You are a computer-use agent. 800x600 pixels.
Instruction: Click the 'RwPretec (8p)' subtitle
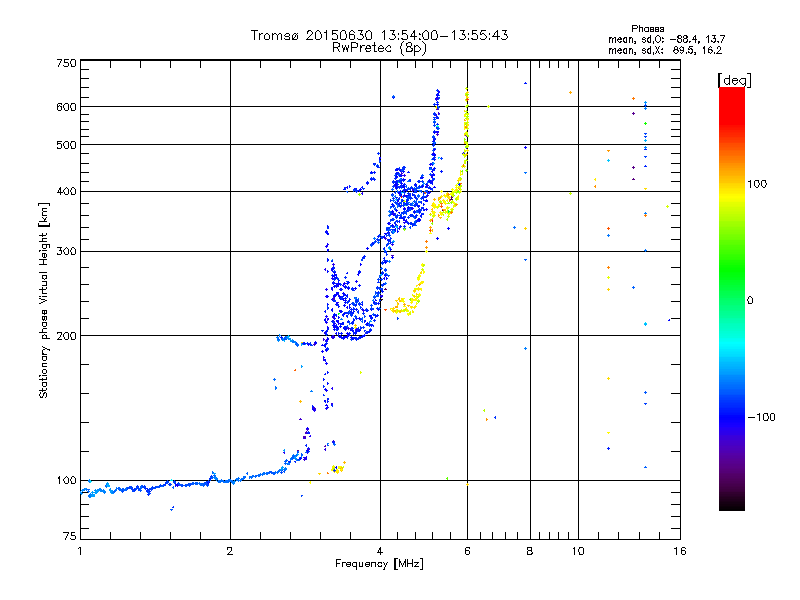pyautogui.click(x=379, y=48)
